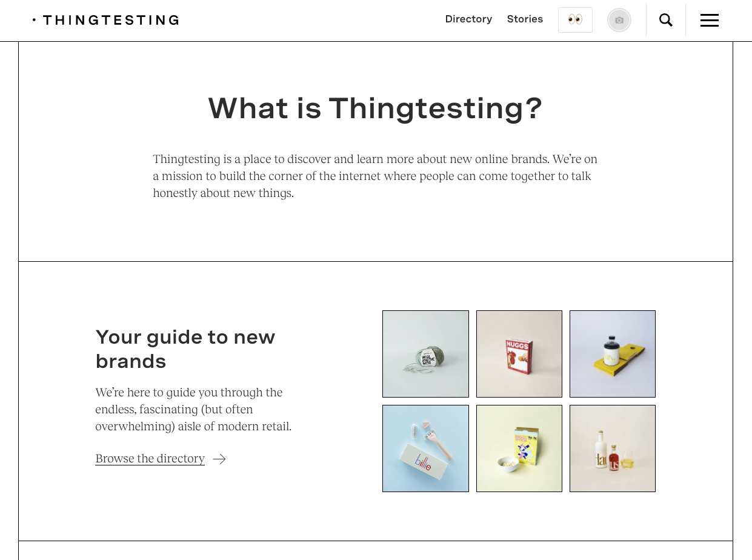Viewport: 752px width, 560px height.
Task: Open the green yarn ball product thumbnail
Action: (425, 354)
